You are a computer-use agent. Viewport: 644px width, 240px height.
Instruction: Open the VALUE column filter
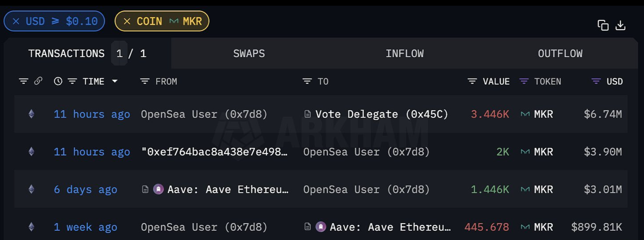472,81
